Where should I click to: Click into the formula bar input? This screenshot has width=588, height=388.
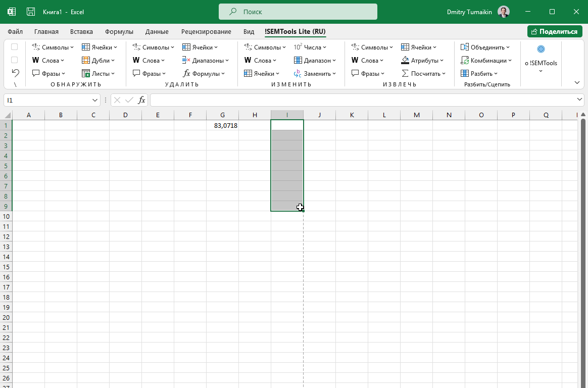tap(362, 100)
